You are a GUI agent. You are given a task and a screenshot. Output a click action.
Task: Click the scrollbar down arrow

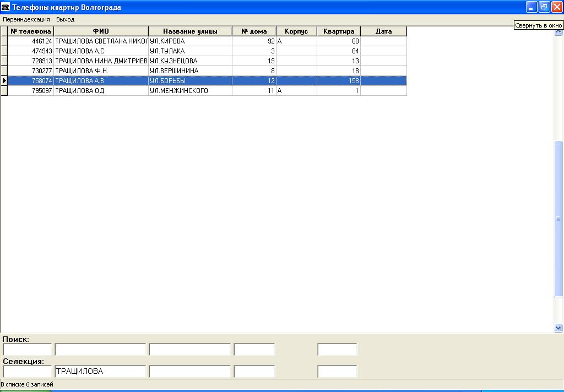[x=558, y=328]
